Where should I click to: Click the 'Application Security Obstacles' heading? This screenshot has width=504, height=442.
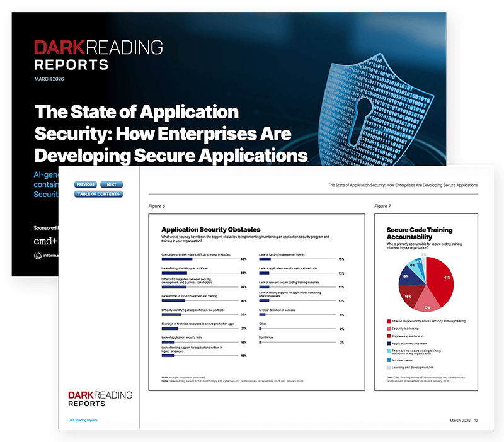tap(211, 229)
